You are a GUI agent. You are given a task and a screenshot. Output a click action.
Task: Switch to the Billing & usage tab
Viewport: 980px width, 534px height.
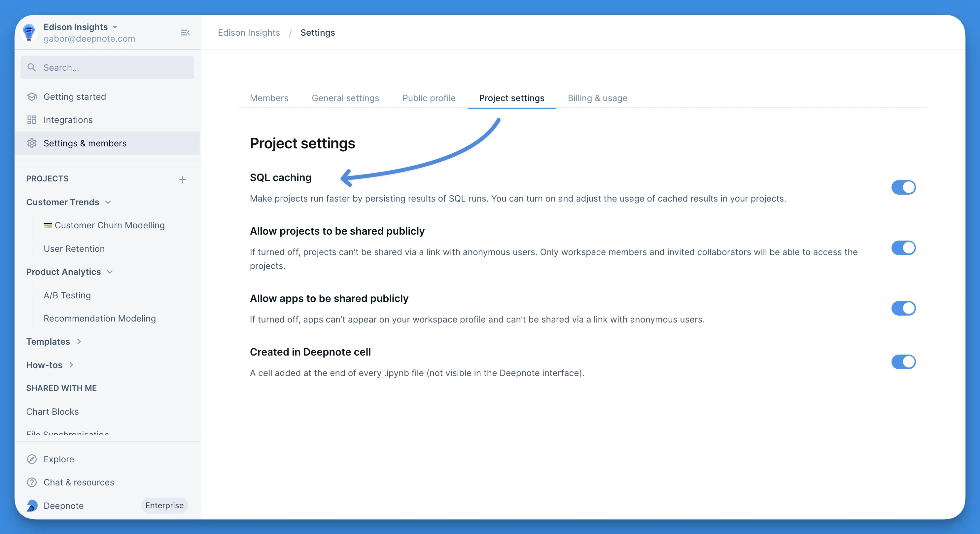597,98
